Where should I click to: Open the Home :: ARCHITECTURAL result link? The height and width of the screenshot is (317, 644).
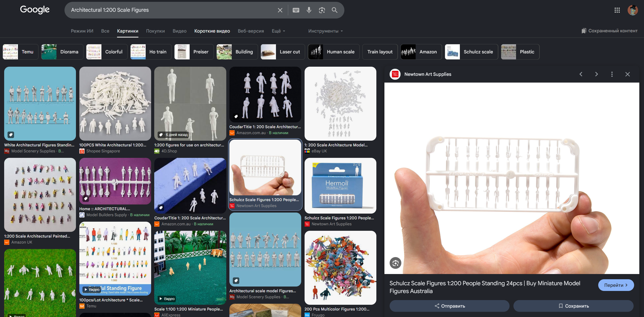(x=105, y=209)
